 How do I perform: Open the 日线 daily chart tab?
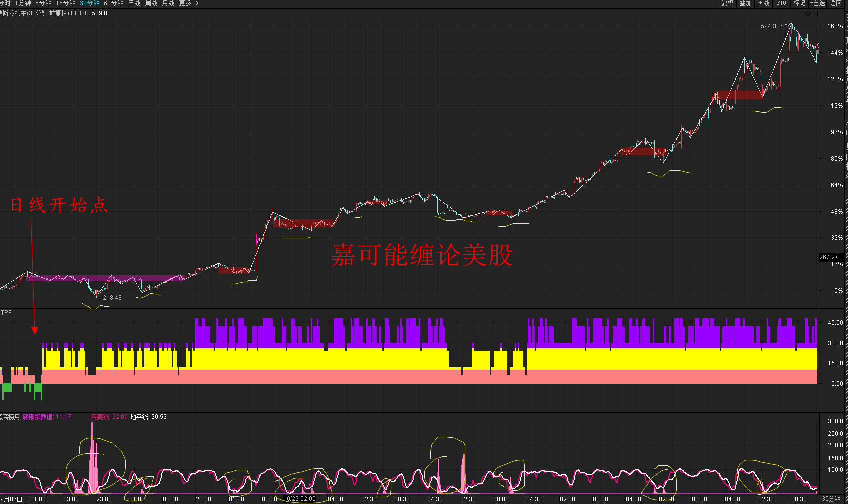click(134, 3)
